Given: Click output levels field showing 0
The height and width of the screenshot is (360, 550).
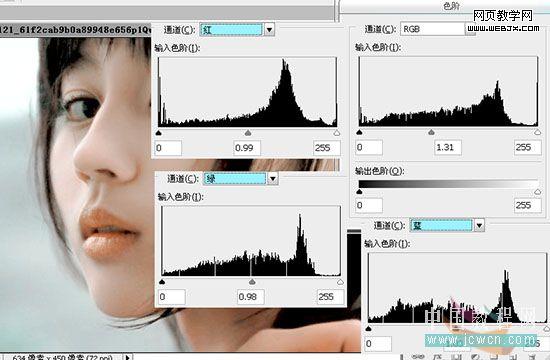Looking at the screenshot, I should 369,205.
